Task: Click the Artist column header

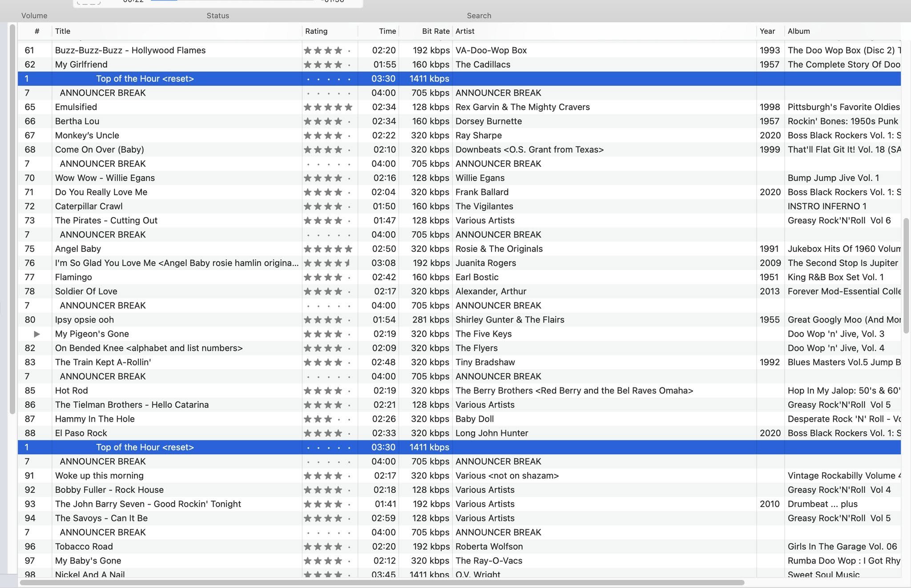Action: [x=604, y=31]
